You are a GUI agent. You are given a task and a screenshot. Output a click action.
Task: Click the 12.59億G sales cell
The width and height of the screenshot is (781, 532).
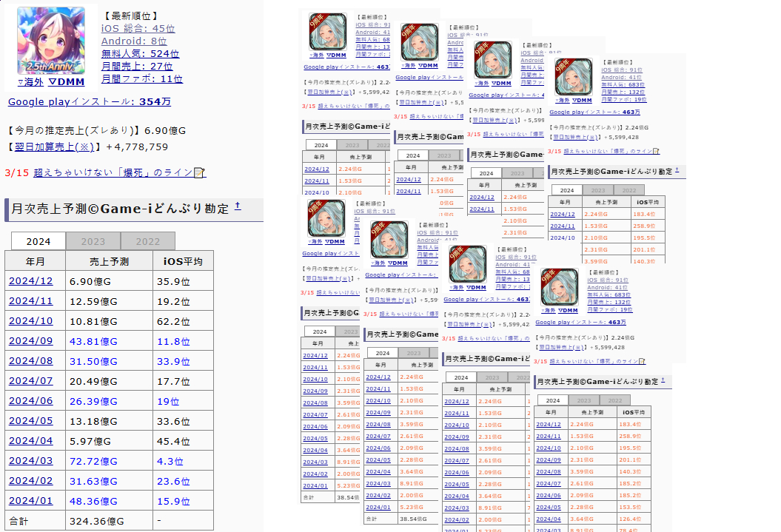[109, 301]
